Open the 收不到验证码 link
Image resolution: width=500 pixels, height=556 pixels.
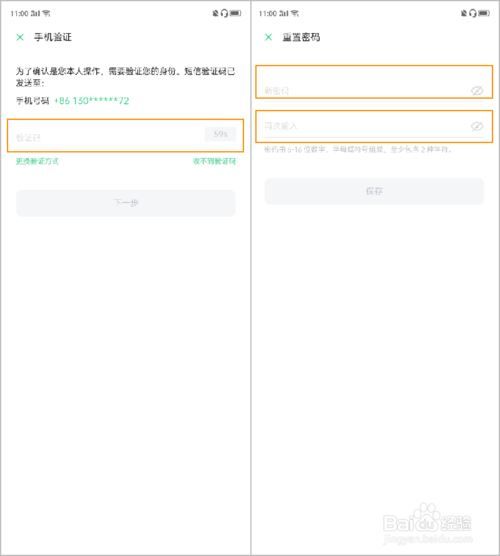[214, 161]
